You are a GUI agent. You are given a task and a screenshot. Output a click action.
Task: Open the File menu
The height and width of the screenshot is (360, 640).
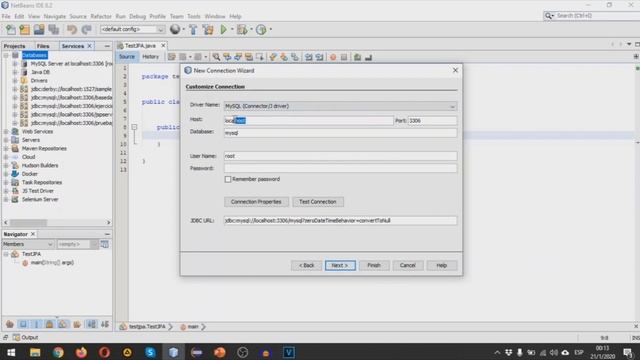(6, 16)
